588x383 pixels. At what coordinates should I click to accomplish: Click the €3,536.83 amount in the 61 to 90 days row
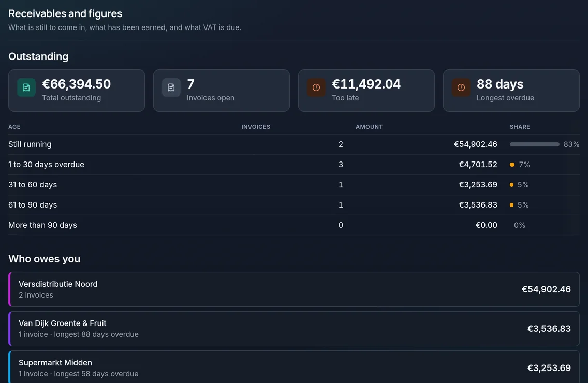pyautogui.click(x=478, y=205)
